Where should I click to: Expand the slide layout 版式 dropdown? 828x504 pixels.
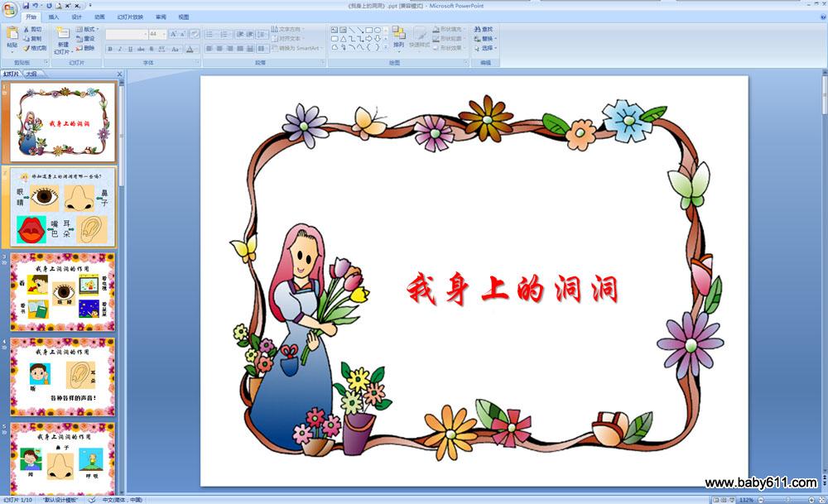[87, 29]
